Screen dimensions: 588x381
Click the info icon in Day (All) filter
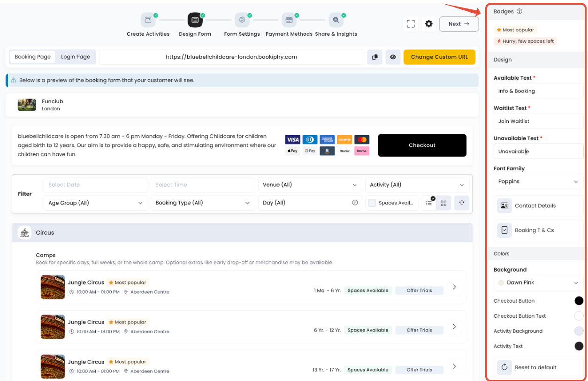[x=355, y=203]
